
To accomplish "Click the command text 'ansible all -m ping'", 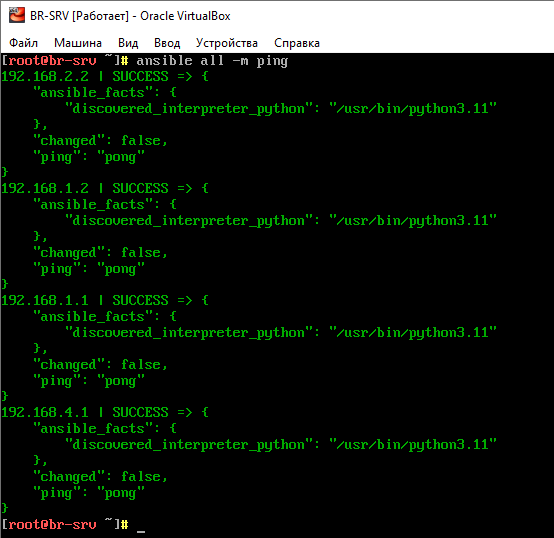I will (212, 61).
